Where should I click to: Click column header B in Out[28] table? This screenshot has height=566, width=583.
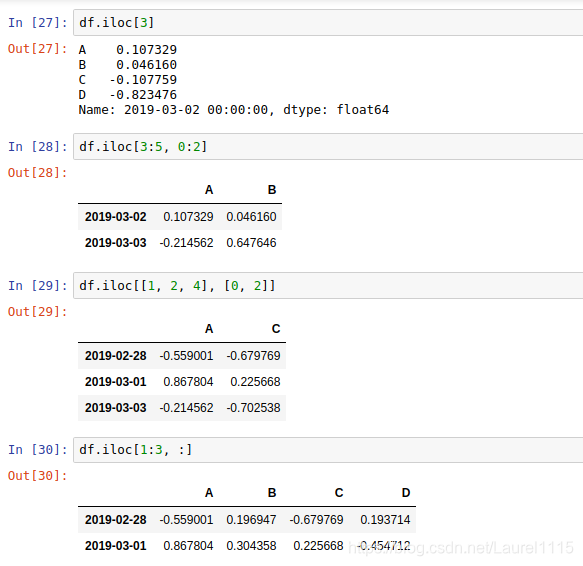point(272,190)
